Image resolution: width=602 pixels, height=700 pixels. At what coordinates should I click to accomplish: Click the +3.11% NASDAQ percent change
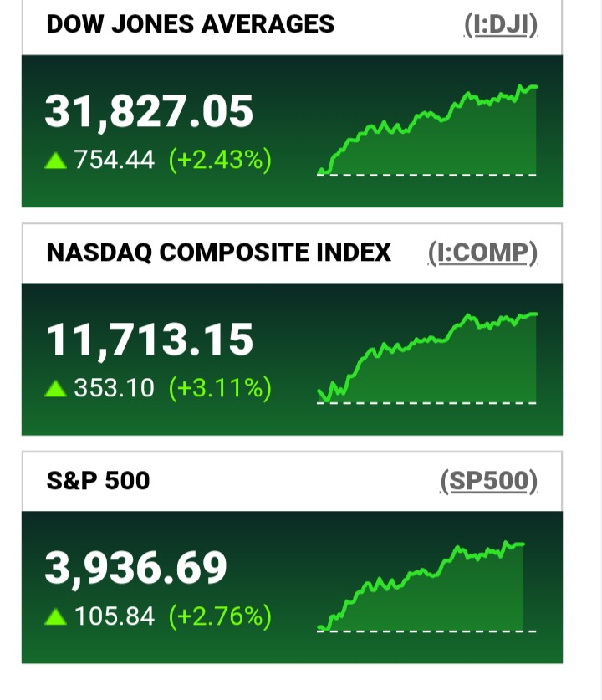pos(220,388)
